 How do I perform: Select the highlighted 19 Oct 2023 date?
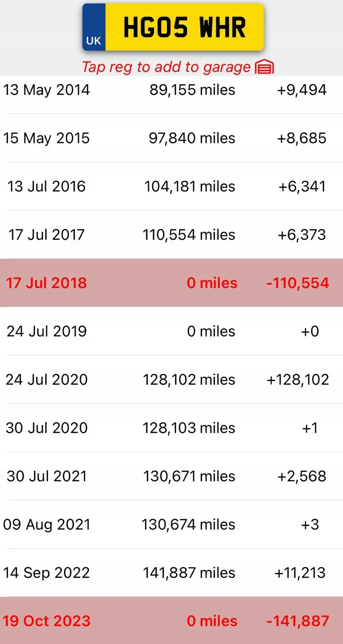click(x=46, y=621)
